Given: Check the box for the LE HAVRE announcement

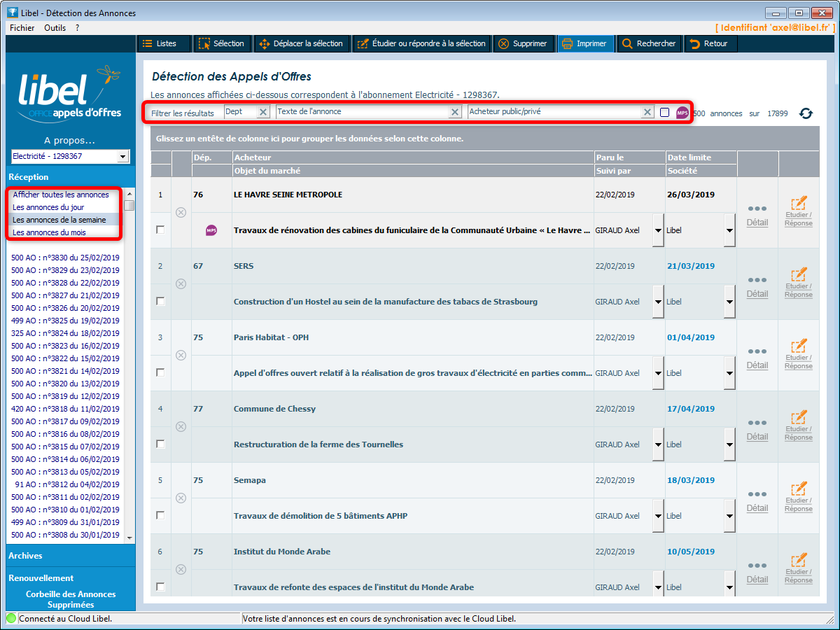Looking at the screenshot, I should point(160,230).
